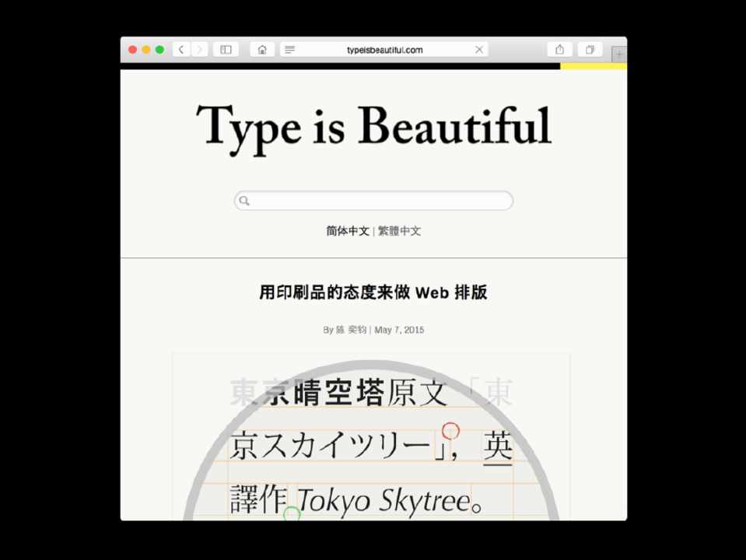Click the forward navigation arrow
Viewport: 746px width, 560px height.
click(x=200, y=50)
